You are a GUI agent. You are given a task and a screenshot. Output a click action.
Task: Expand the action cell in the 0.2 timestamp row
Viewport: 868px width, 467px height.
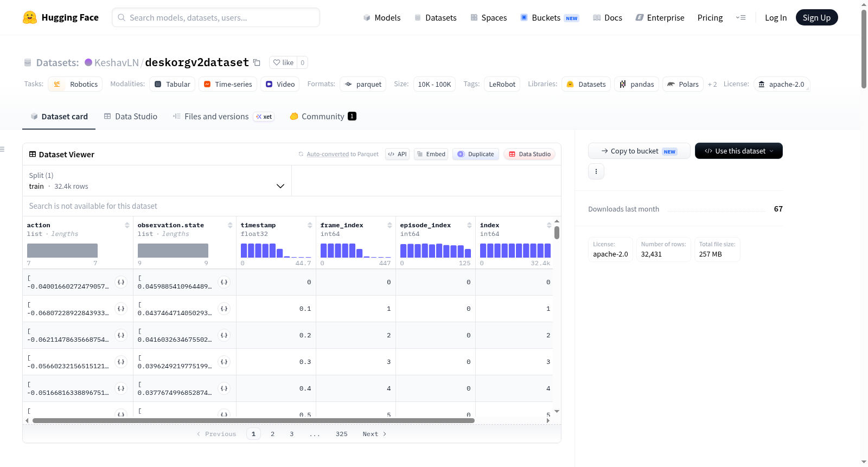pos(121,335)
